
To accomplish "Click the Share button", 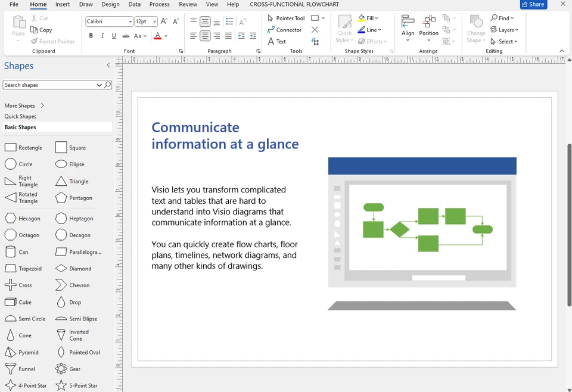I will [533, 4].
